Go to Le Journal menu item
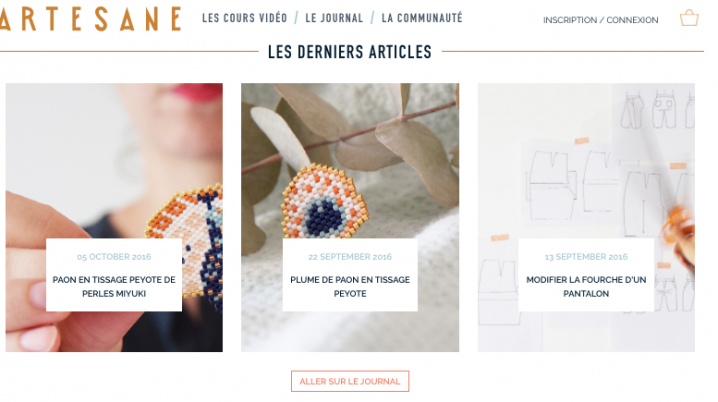 coord(334,18)
